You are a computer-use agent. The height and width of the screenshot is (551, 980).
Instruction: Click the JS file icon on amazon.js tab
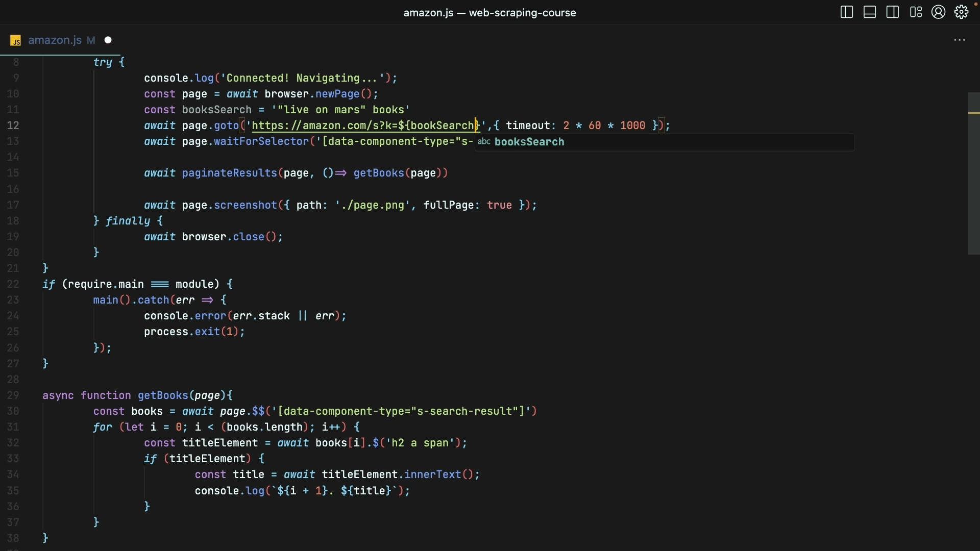[x=16, y=41]
